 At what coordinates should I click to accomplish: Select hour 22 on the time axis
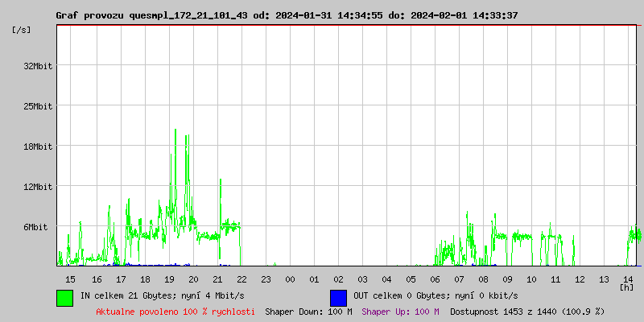(x=242, y=279)
